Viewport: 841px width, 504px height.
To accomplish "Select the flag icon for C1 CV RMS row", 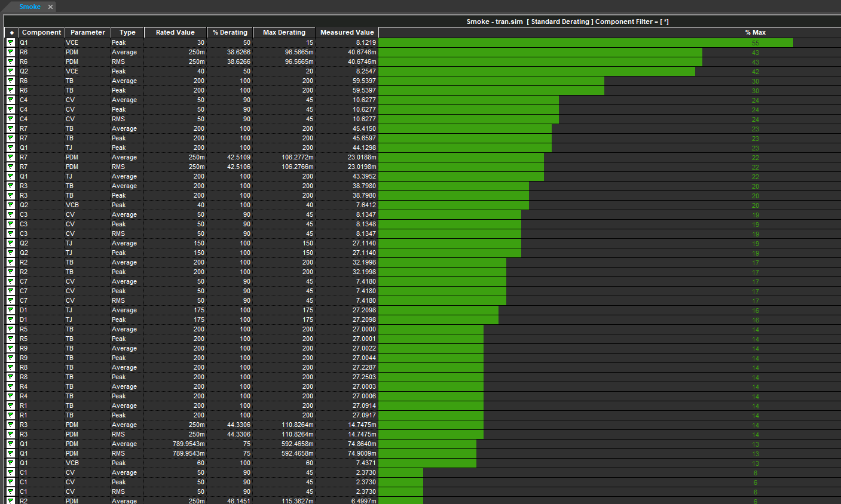I will point(11,491).
